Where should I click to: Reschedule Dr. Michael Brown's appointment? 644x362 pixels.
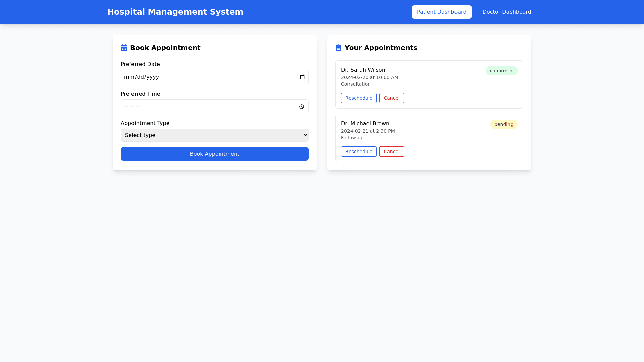(359, 152)
